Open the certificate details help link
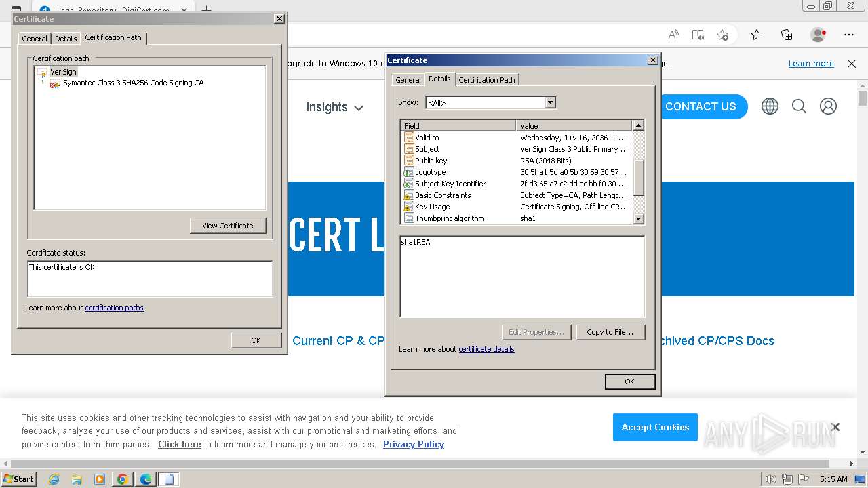The image size is (868, 488). tap(486, 349)
